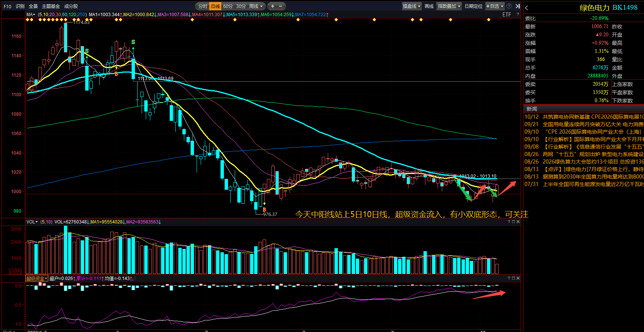Open the help question mark in top toolbar
The width and height of the screenshot is (644, 332).
pos(509,6)
